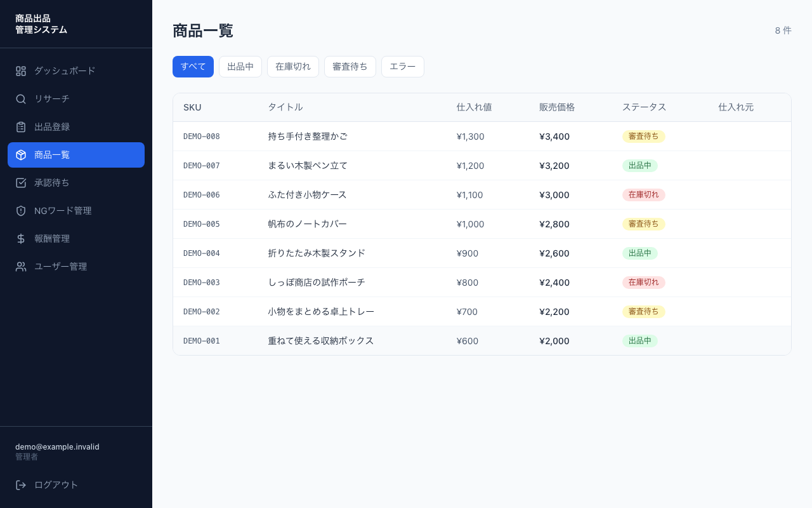Click the SKU cell DEMO-008

coord(202,137)
